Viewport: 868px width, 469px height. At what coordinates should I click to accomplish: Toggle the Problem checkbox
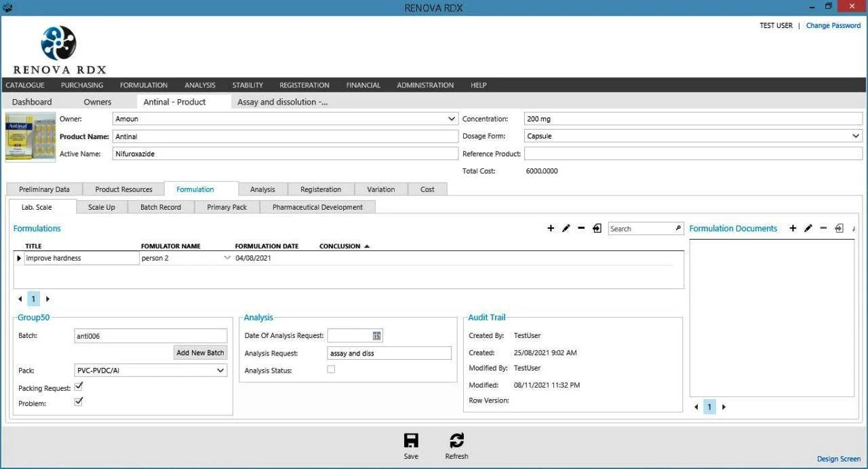coord(79,402)
